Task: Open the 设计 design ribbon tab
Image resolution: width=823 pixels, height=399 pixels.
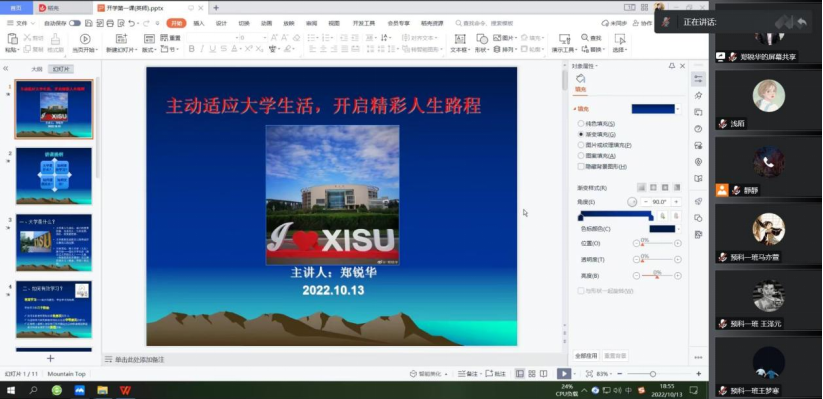Action: pos(221,23)
